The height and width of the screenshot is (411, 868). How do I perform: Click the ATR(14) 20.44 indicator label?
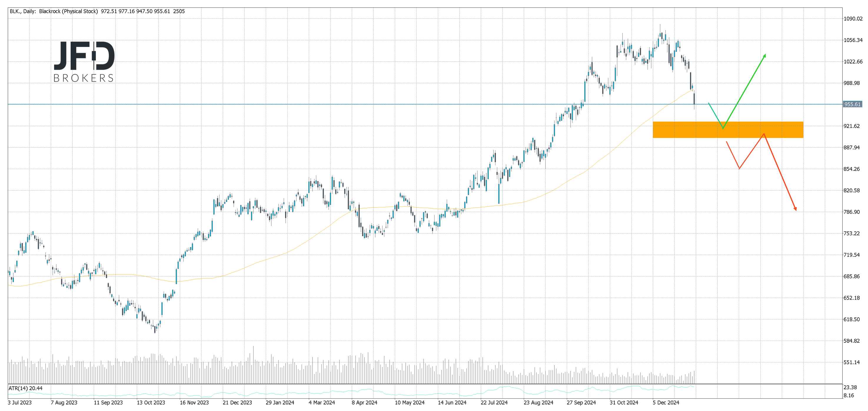click(x=26, y=388)
